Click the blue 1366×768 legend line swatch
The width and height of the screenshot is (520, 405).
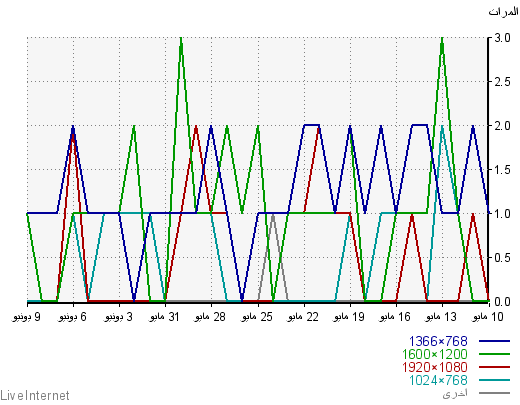click(494, 341)
